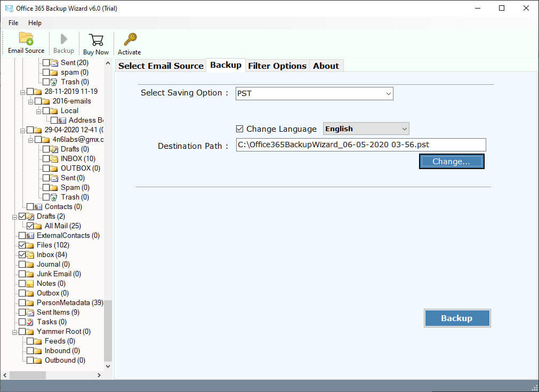The height and width of the screenshot is (392, 539).
Task: Click the Journal (0) folder icon
Action: tap(30, 265)
